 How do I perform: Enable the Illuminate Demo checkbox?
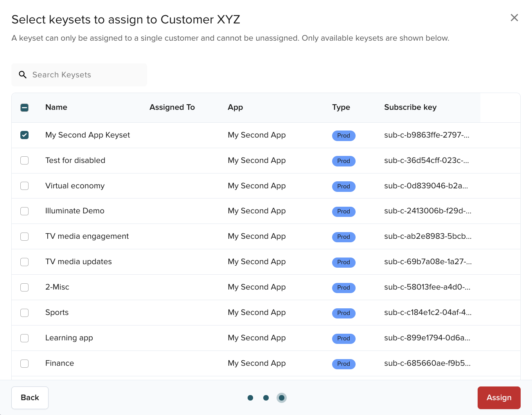click(25, 211)
